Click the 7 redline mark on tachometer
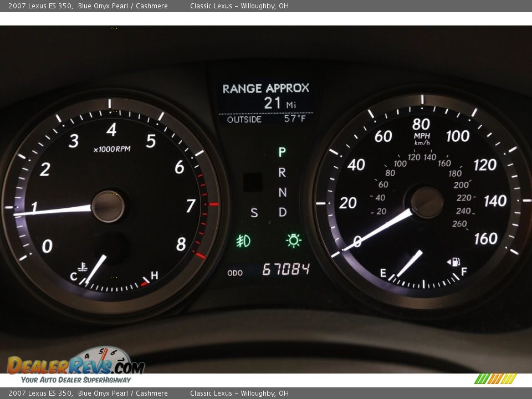 [x=191, y=206]
